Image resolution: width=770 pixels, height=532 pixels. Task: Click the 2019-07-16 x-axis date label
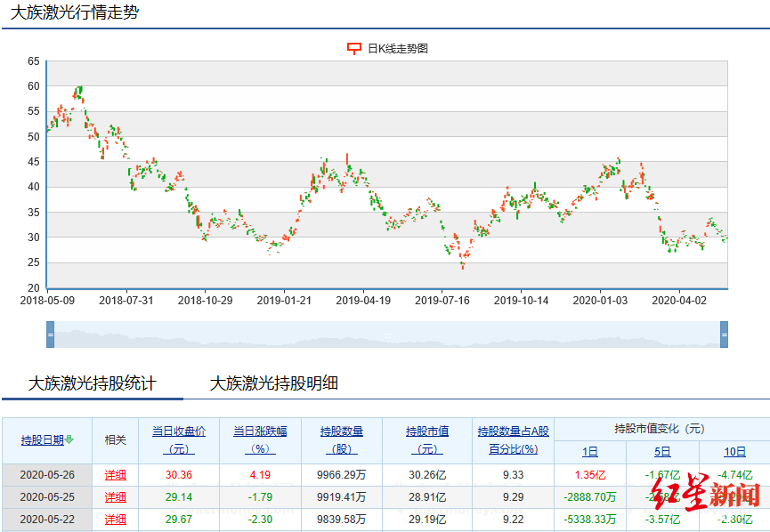point(442,301)
